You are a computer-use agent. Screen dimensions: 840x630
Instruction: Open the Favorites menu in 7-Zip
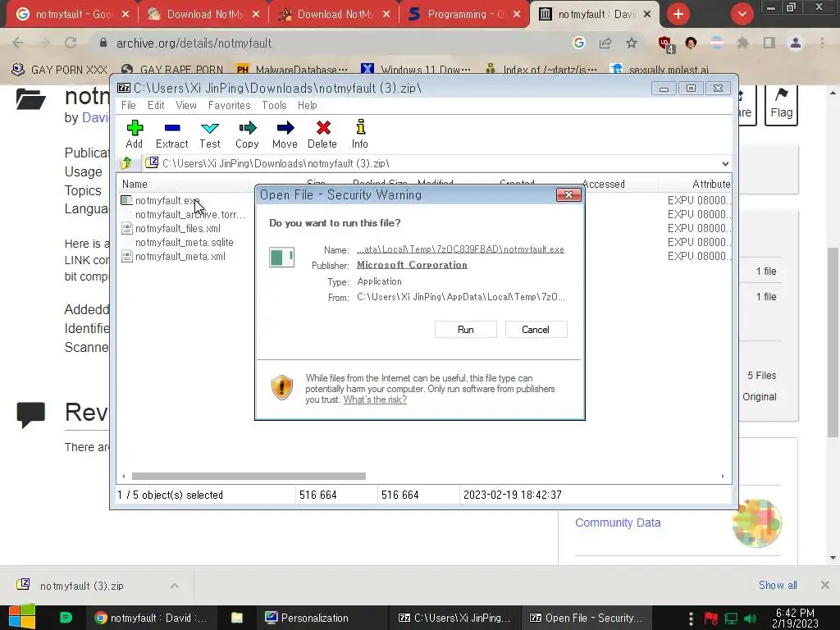(230, 105)
